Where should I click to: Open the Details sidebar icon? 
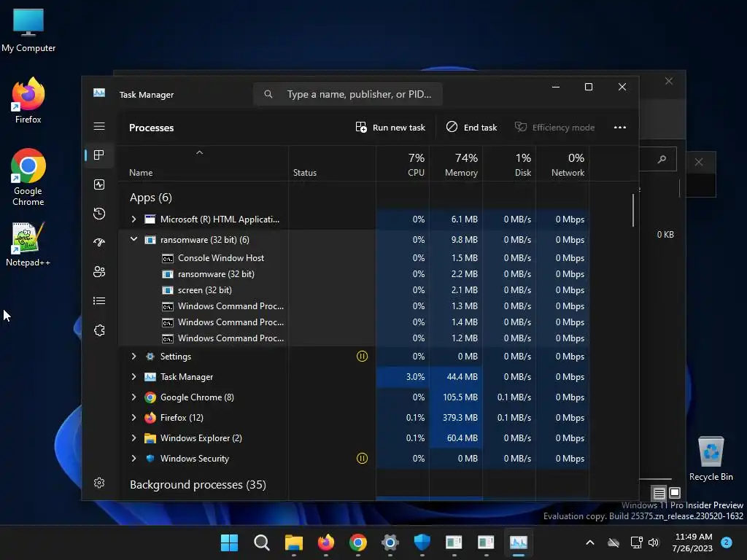(99, 300)
